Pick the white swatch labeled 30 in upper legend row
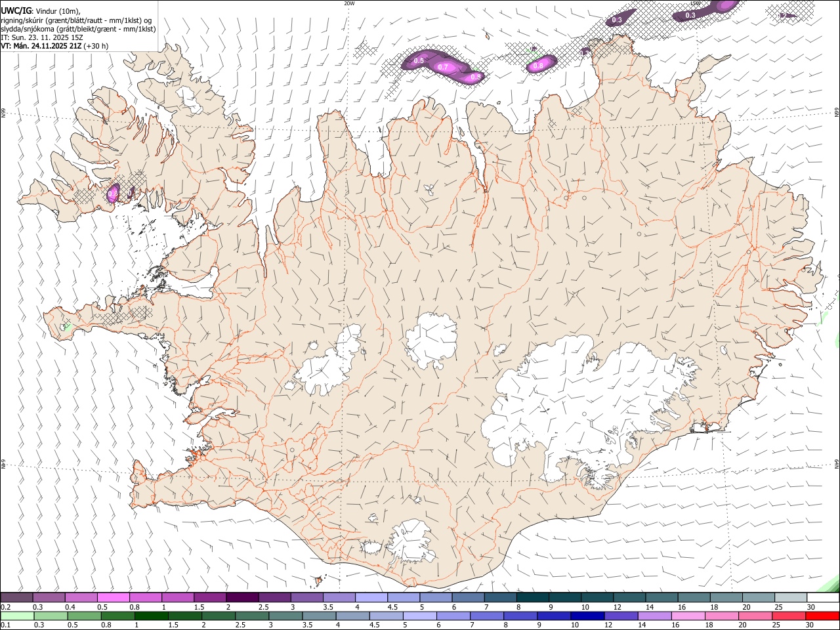 [823, 598]
